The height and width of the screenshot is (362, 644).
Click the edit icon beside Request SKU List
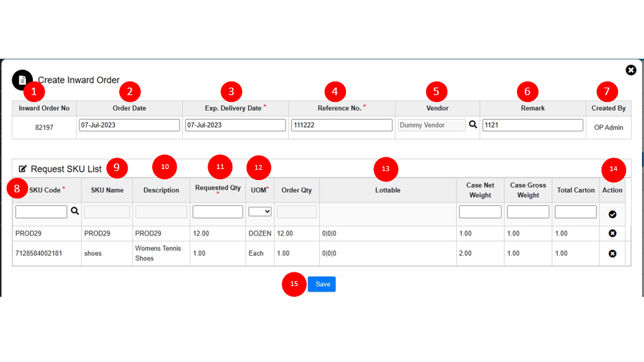click(x=23, y=169)
